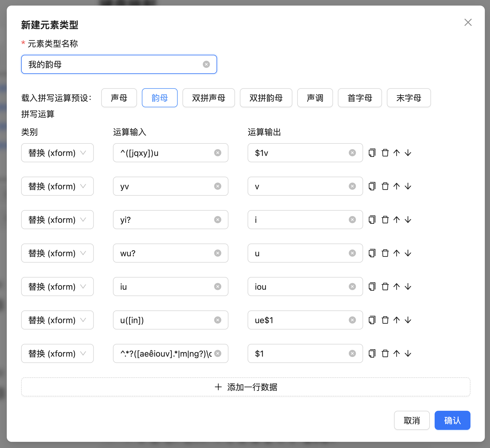Open category dropdown for iu rule

(57, 287)
